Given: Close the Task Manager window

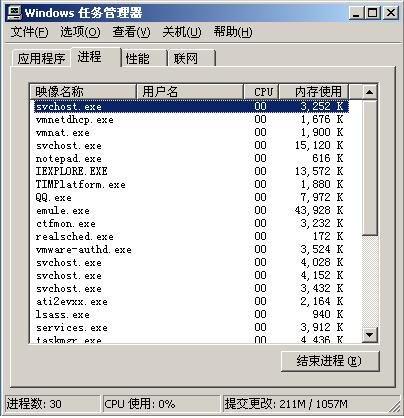Looking at the screenshot, I should pos(390,13).
